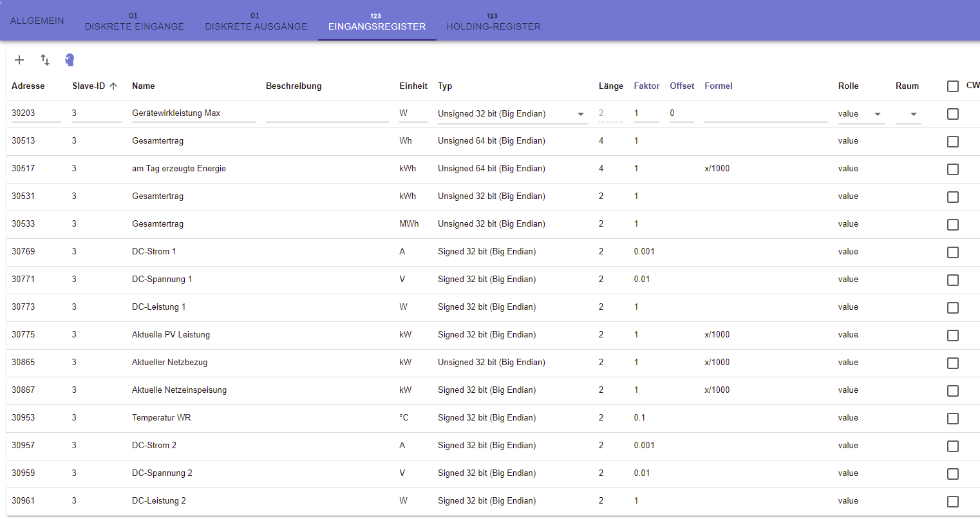This screenshot has width=980, height=530.
Task: Select the DC-Strom 1 name cell
Action: [x=154, y=252]
